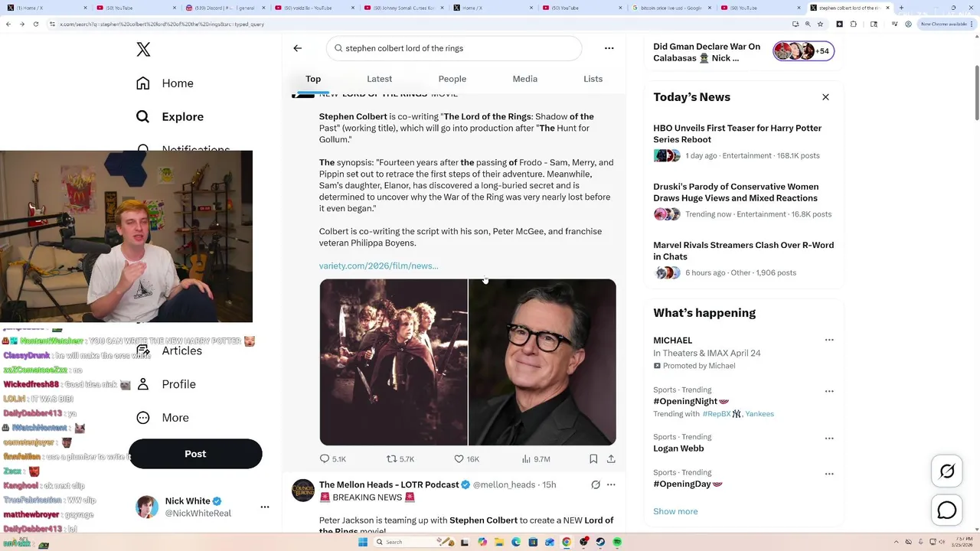
Task: Click the Grok icon on Mellon Heads post
Action: tap(596, 484)
